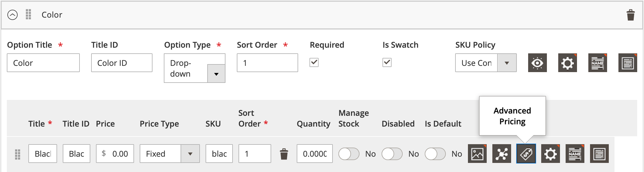The width and height of the screenshot is (644, 172).
Task: Open the option-level gear settings icon
Action: pyautogui.click(x=568, y=63)
